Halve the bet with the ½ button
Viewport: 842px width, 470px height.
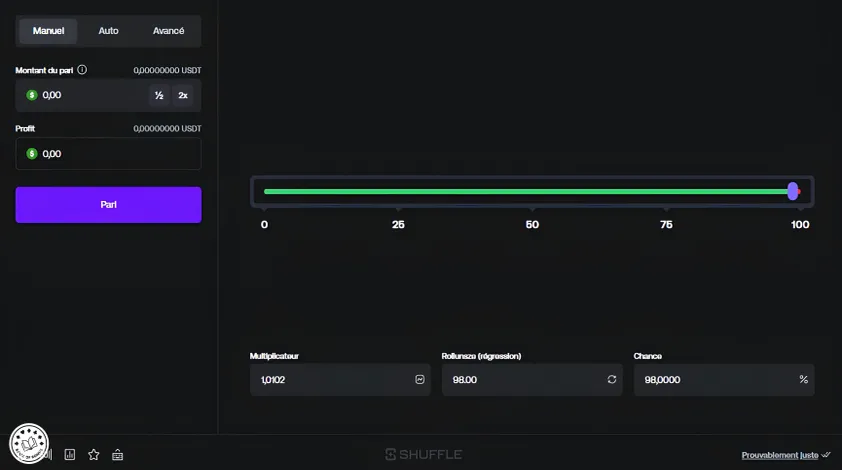[159, 95]
